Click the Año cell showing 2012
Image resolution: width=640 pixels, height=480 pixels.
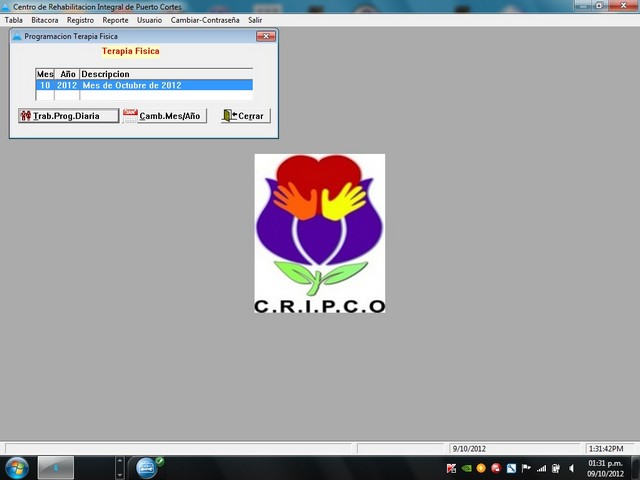67,85
